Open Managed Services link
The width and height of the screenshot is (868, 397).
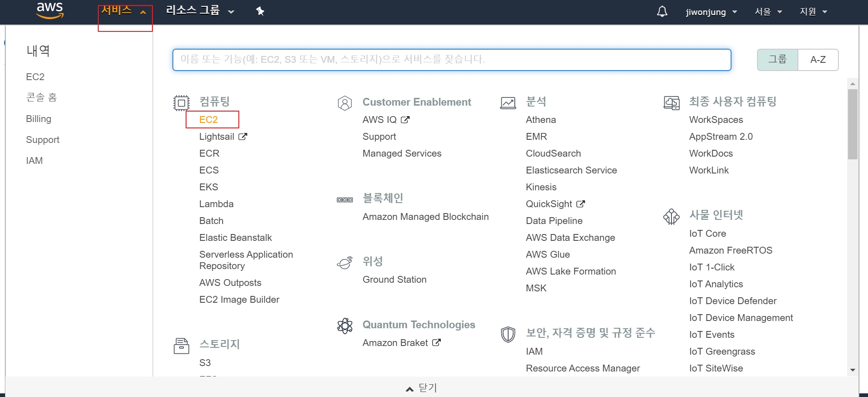tap(402, 153)
